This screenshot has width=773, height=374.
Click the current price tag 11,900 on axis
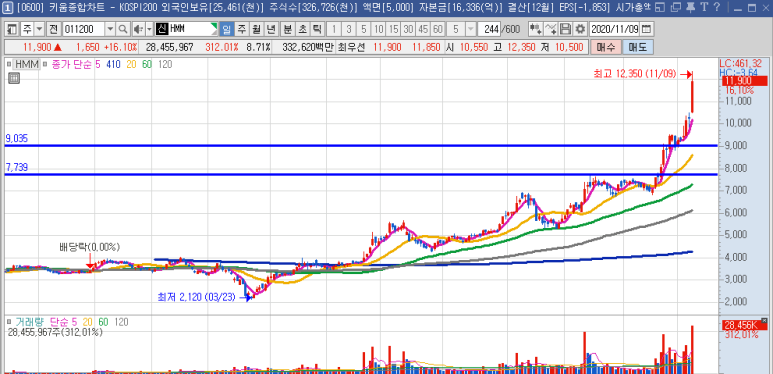pos(743,81)
